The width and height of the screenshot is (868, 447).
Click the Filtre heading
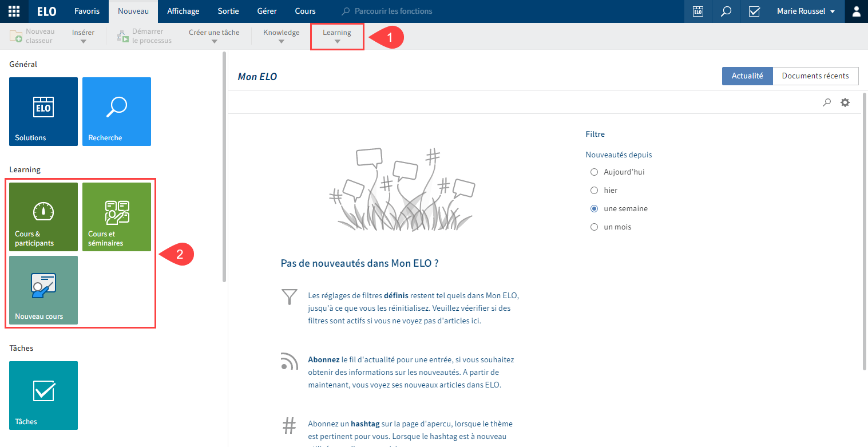[595, 135]
